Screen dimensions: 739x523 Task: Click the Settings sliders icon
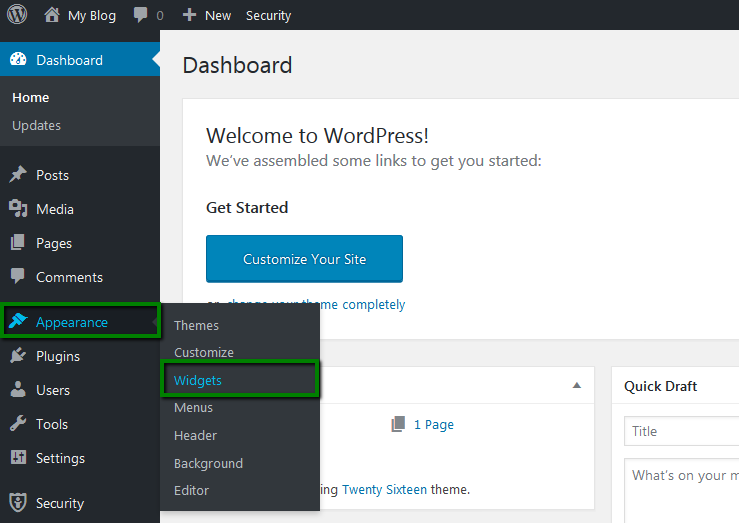click(18, 457)
